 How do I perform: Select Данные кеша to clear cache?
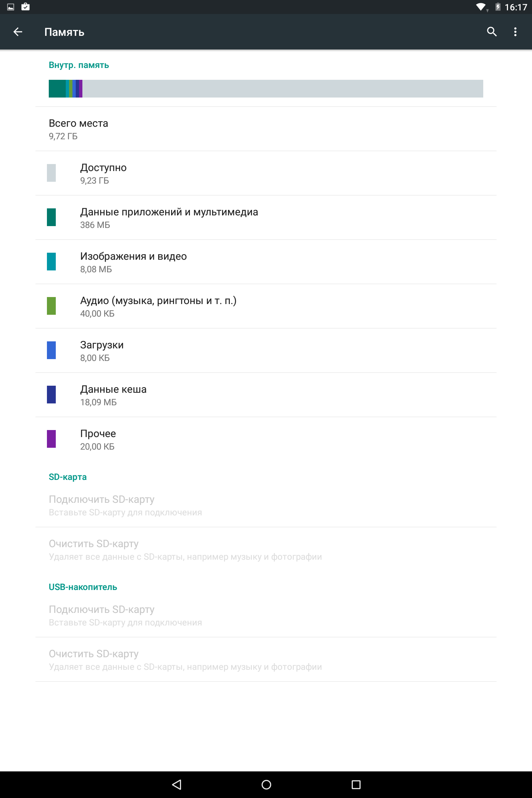266,395
